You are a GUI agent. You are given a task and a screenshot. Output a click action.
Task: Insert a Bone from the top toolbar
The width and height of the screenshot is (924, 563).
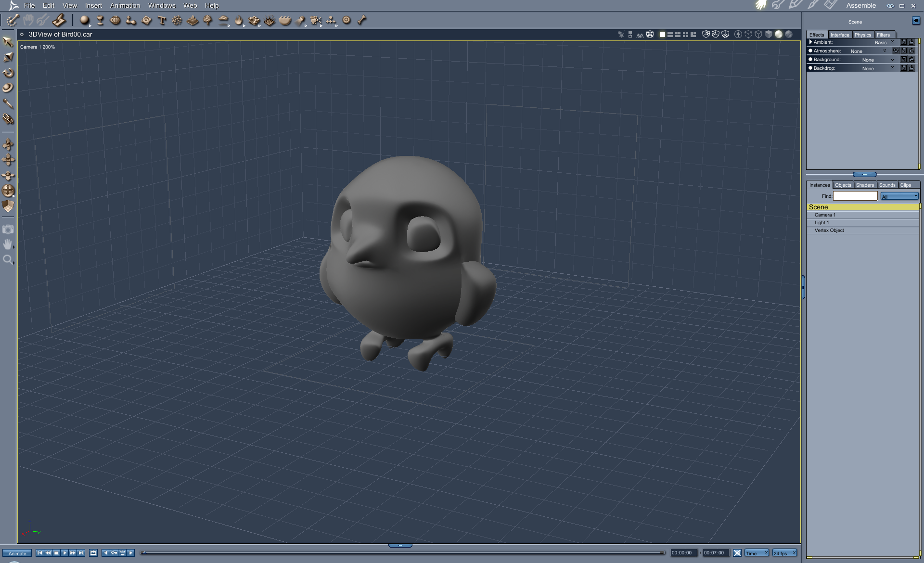click(361, 20)
